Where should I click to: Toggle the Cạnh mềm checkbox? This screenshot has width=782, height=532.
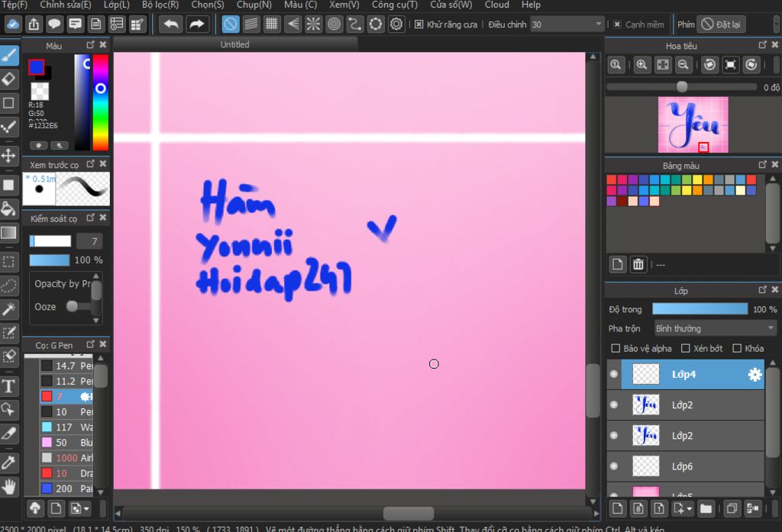[617, 24]
